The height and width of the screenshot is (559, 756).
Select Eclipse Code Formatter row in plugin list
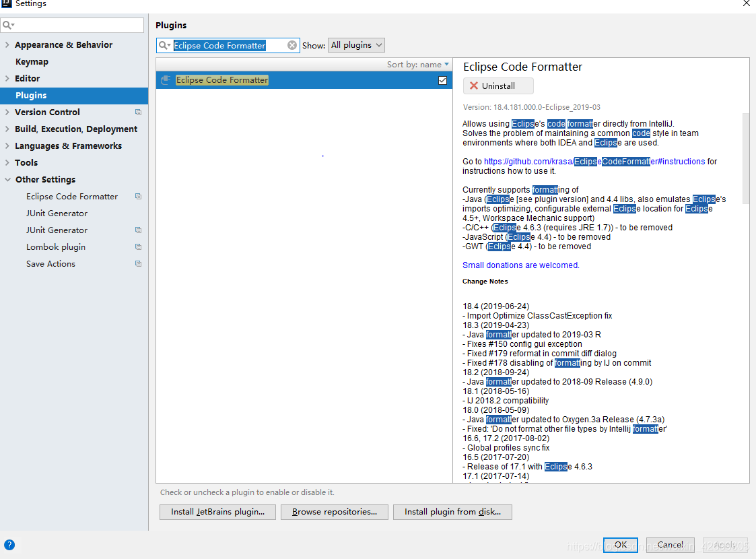click(304, 80)
